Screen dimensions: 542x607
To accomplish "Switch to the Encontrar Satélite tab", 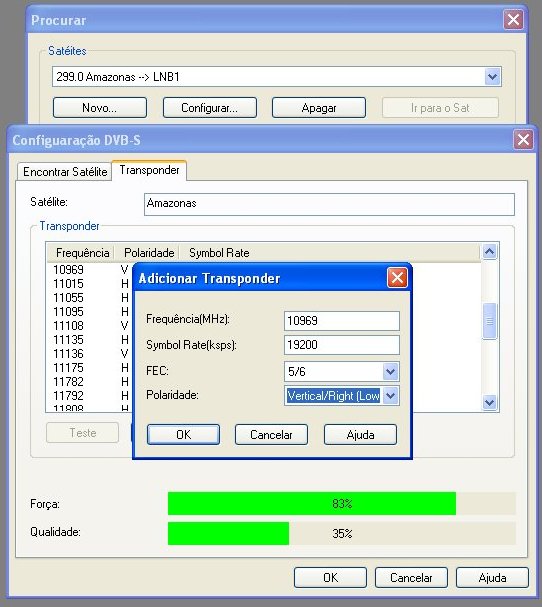I will [65, 171].
